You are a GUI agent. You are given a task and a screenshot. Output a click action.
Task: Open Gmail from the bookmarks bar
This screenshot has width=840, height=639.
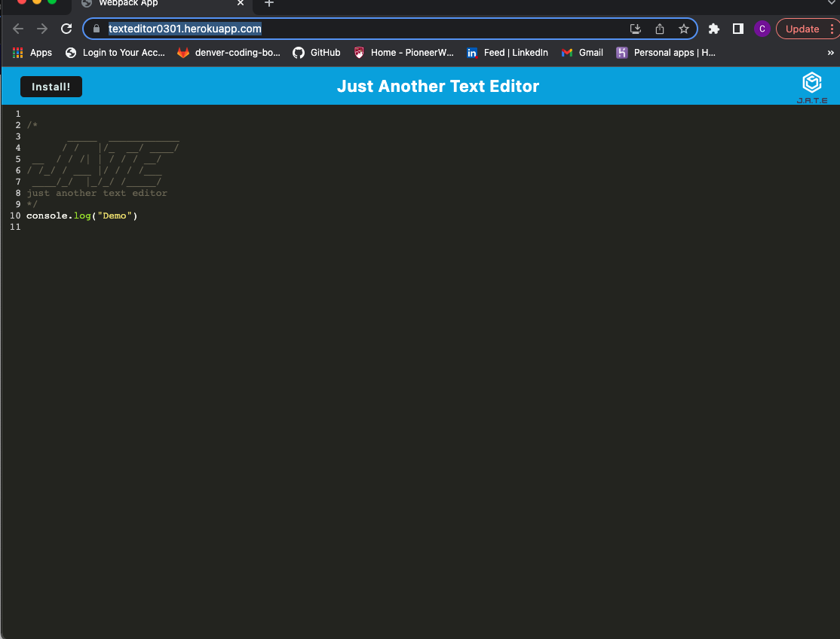(x=582, y=53)
